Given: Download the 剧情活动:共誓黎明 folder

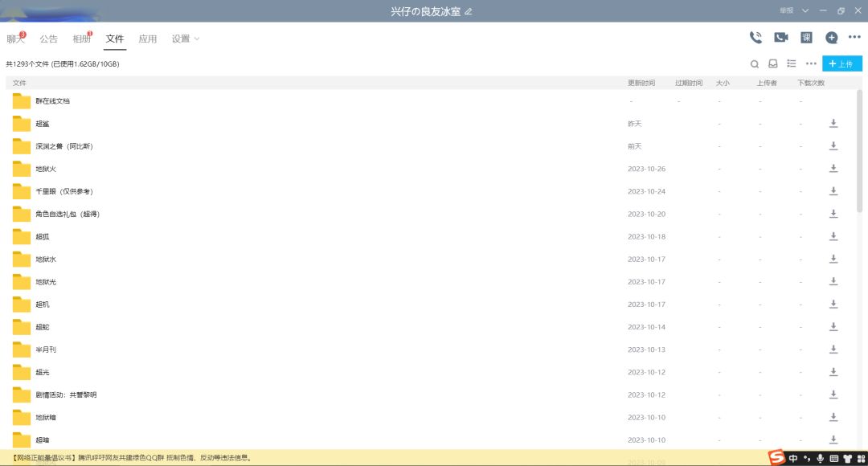Looking at the screenshot, I should (833, 394).
